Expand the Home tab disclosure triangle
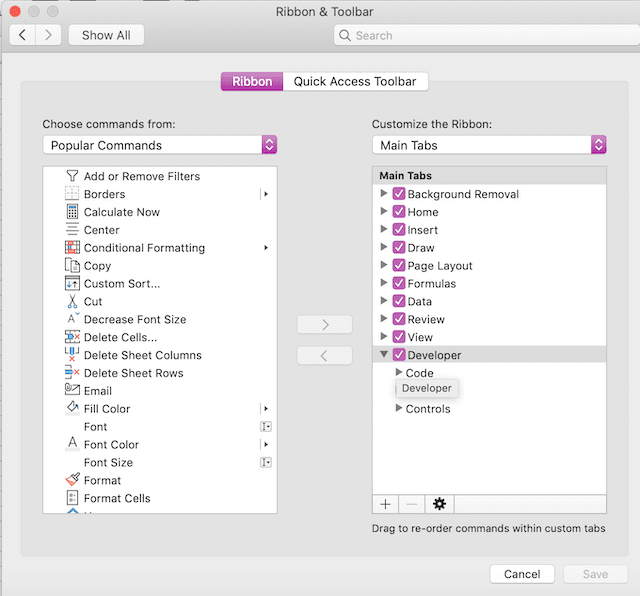This screenshot has width=640, height=596. click(x=383, y=211)
